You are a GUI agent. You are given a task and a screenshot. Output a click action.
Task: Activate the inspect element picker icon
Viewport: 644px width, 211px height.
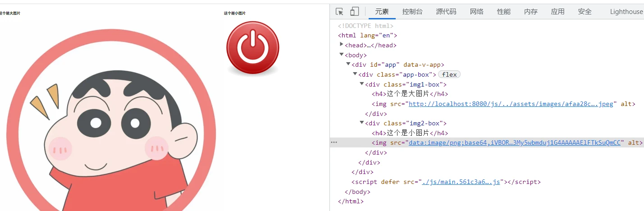pos(340,12)
